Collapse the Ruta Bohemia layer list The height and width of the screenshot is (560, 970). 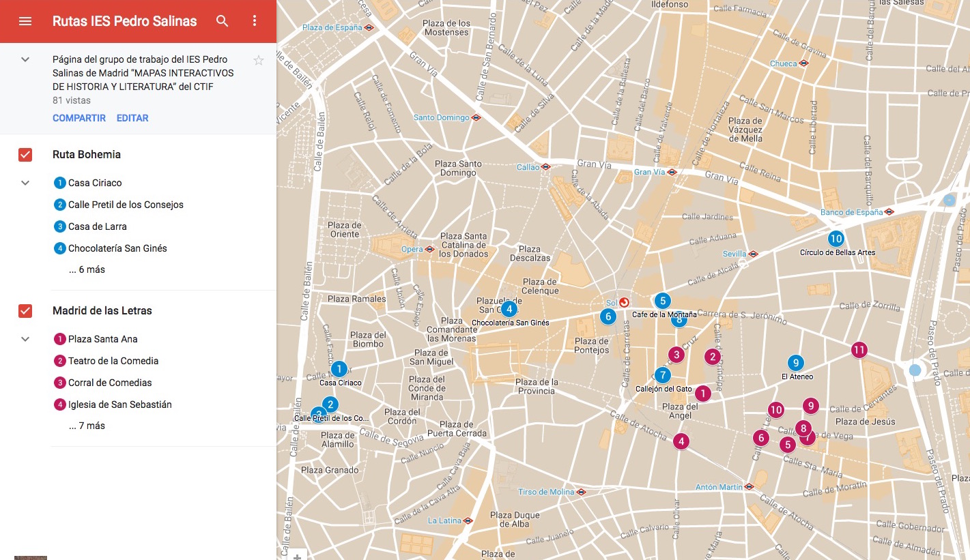25,183
